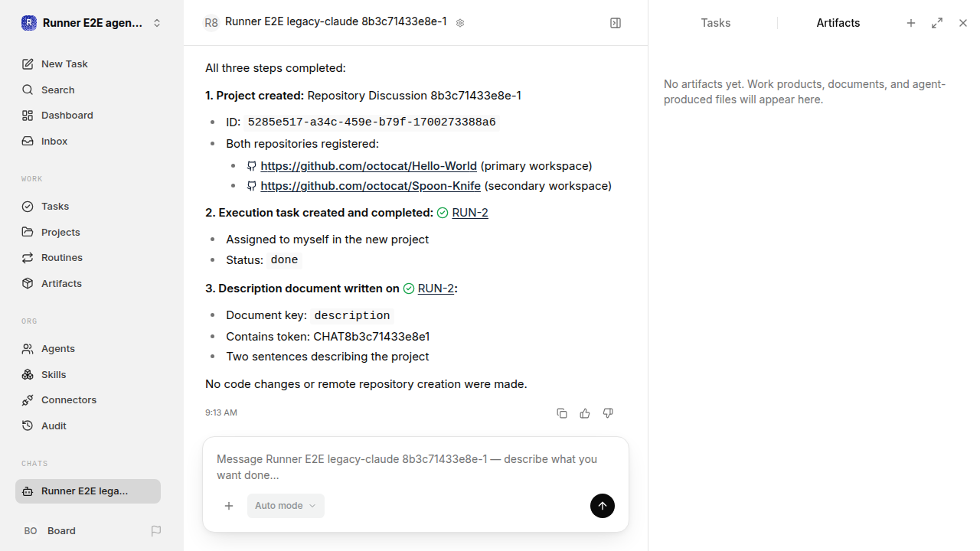This screenshot has width=980, height=551.
Task: Send the message with arrow button
Action: point(603,506)
